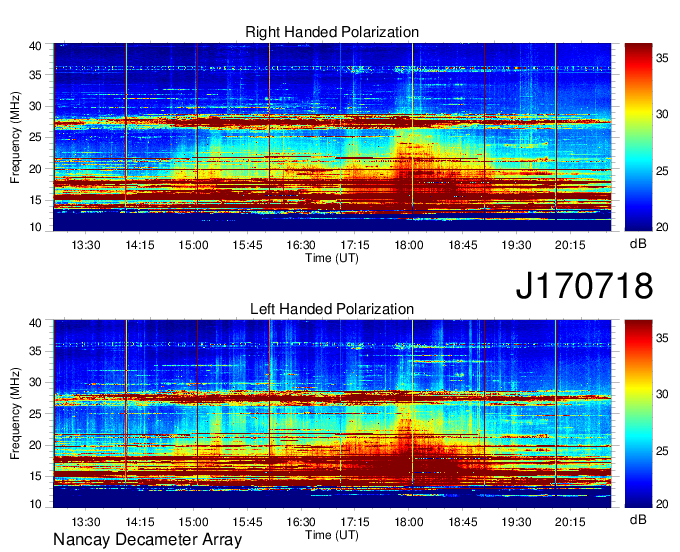The width and height of the screenshot is (680, 552).
Task: Click the 18:00 time tick under Right Handed plot
Action: pos(409,245)
